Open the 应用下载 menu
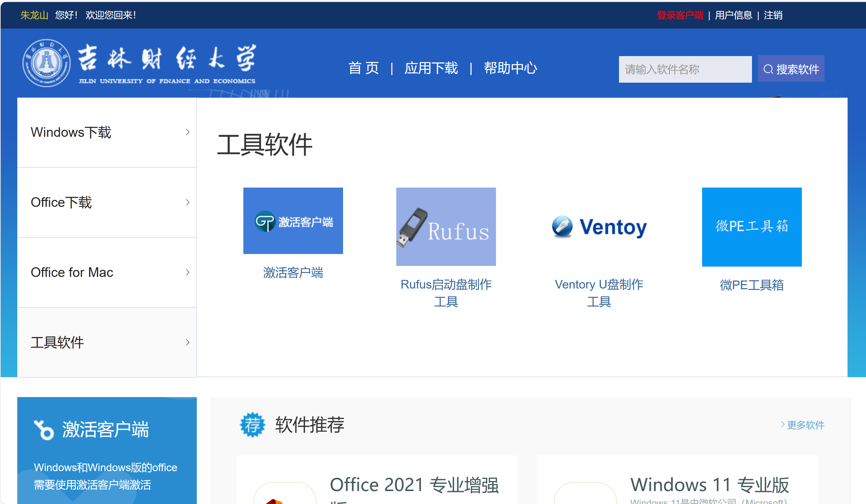866x504 pixels. coord(431,68)
